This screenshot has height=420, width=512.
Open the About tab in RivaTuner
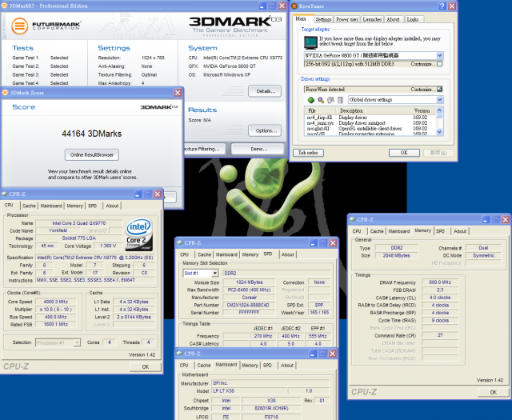pyautogui.click(x=394, y=19)
